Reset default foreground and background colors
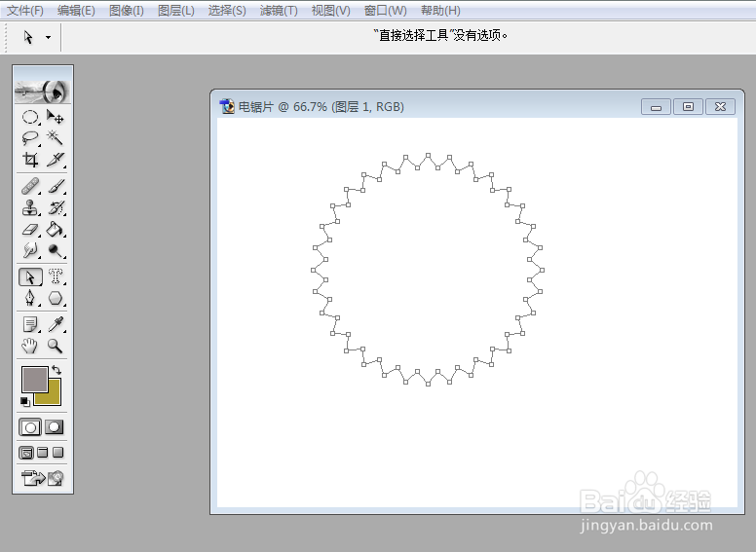This screenshot has height=552, width=756. point(25,401)
